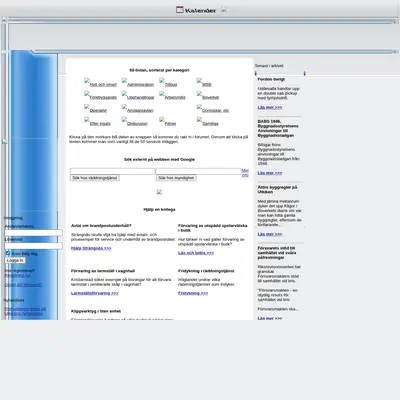400x400 pixels.
Task: Open the Samlings category link
Action: click(211, 124)
